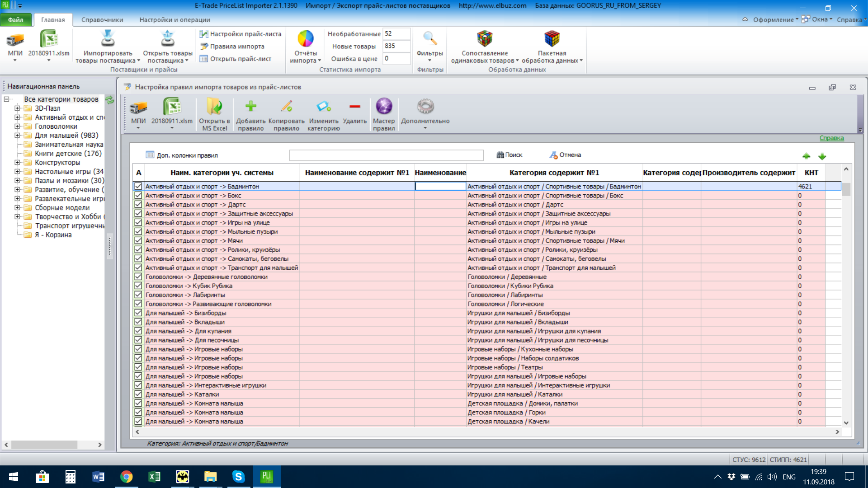Click the Поиск button

[509, 155]
